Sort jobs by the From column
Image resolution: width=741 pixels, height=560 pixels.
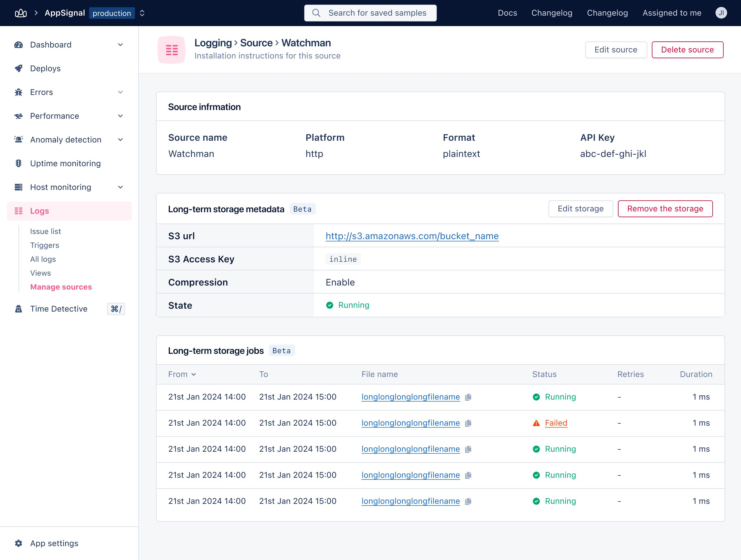(182, 374)
